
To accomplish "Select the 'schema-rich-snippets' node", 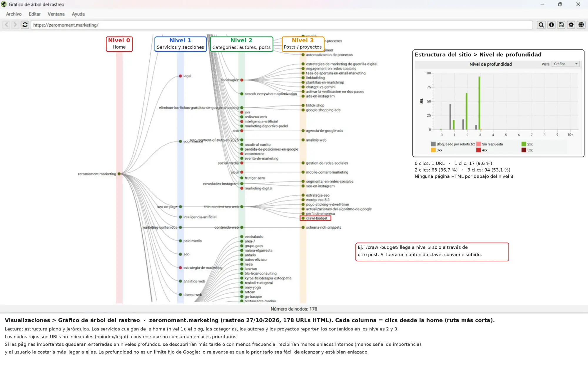I will click(303, 227).
